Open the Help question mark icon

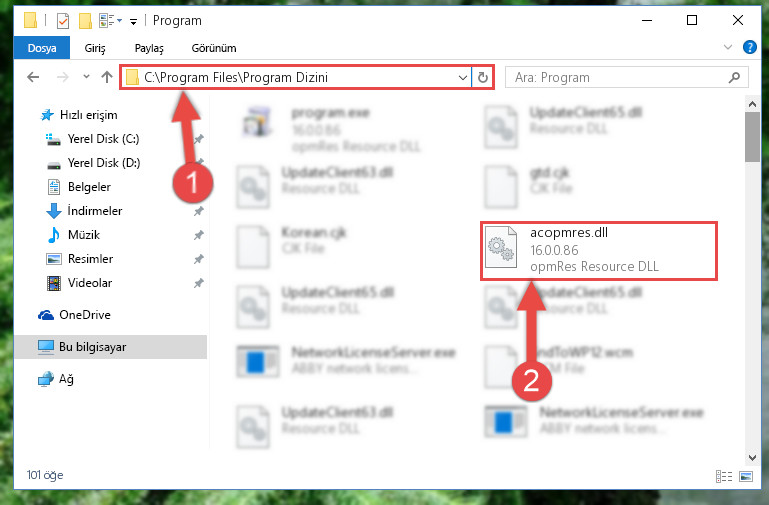(749, 47)
